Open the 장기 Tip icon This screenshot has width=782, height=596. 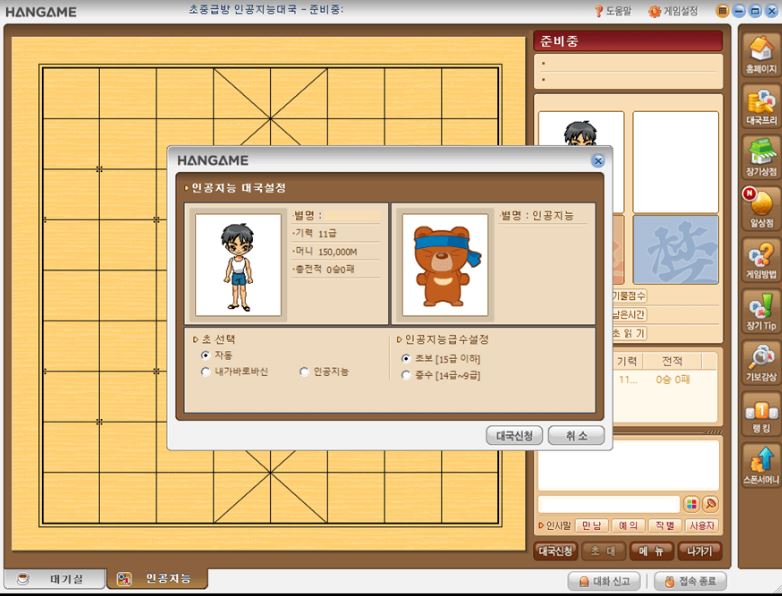coord(761,311)
